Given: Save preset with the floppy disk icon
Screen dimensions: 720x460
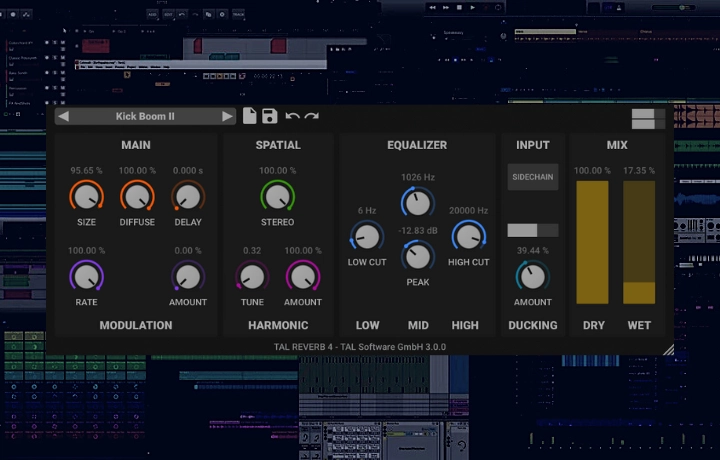Looking at the screenshot, I should (x=270, y=116).
